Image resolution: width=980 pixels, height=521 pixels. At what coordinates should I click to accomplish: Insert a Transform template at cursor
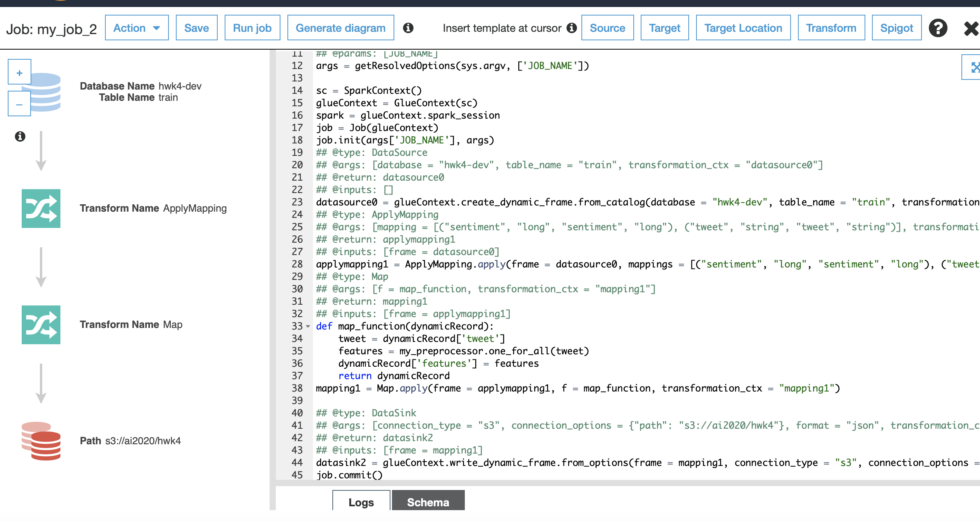[x=831, y=28]
